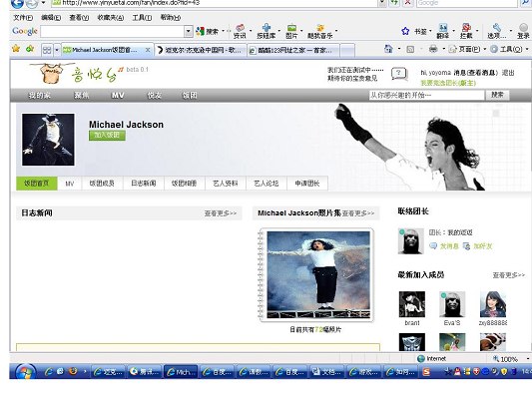Close the Michael Jackson browser tab
Image resolution: width=532 pixels, height=399 pixels.
[x=148, y=50]
